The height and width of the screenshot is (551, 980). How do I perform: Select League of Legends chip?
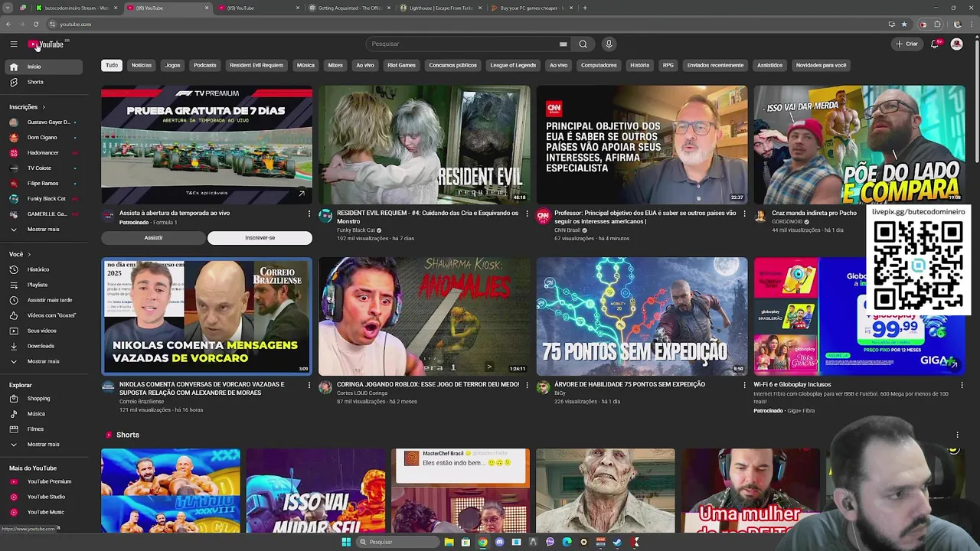click(513, 65)
